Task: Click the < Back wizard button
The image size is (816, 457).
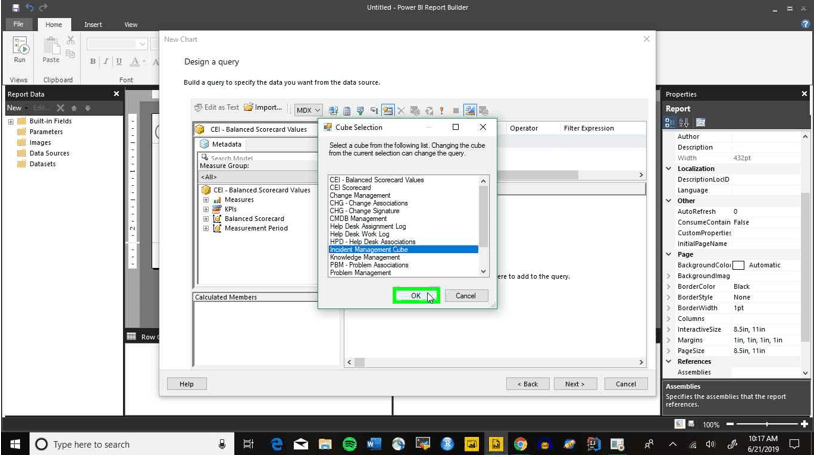Action: pos(528,384)
